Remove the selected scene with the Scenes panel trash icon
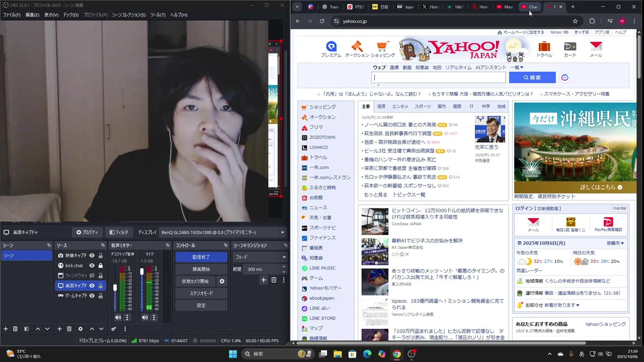The height and width of the screenshot is (362, 644). [15, 329]
